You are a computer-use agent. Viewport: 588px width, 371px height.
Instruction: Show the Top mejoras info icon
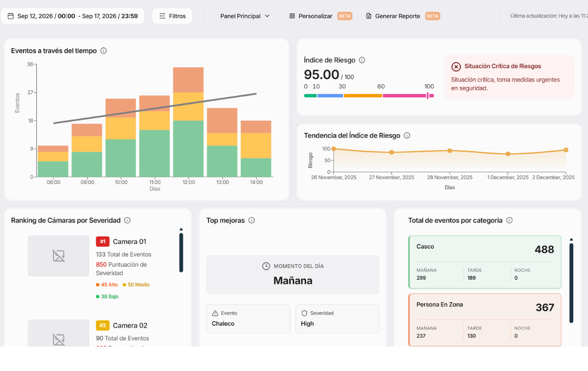click(252, 220)
